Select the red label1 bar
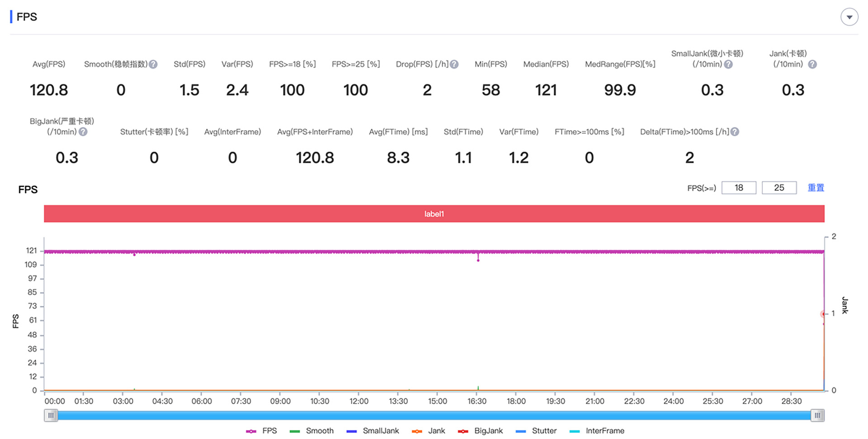The height and width of the screenshot is (439, 868). coord(434,214)
